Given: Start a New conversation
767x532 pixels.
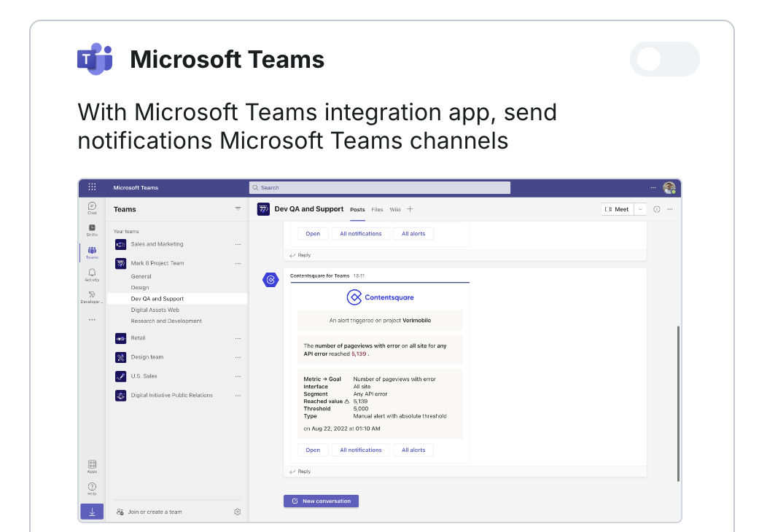Looking at the screenshot, I should 322,501.
